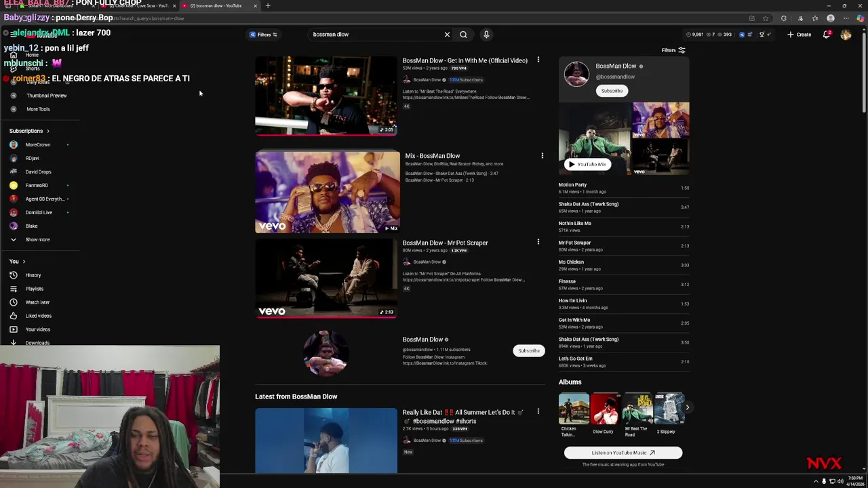The image size is (868, 488).
Task: Play How I'm Livin from the song list
Action: [624, 304]
